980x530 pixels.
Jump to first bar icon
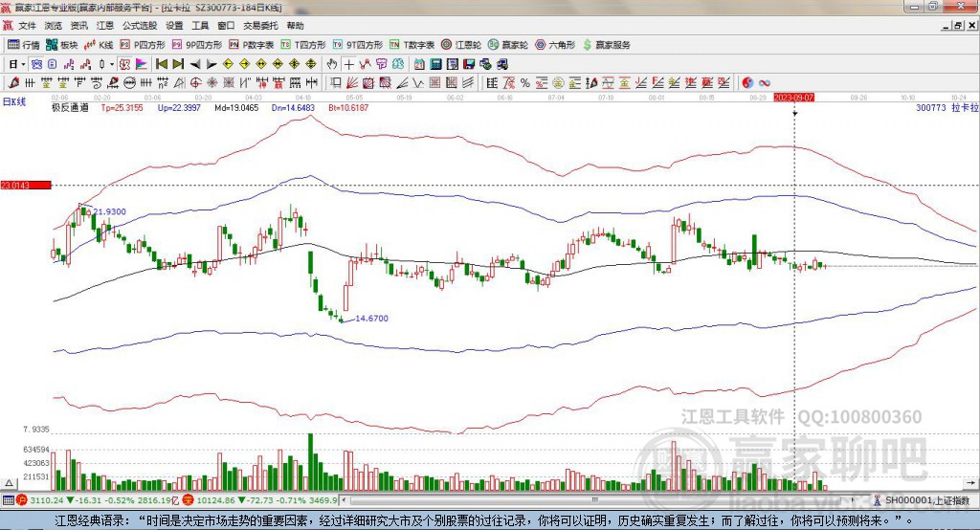pos(162,64)
